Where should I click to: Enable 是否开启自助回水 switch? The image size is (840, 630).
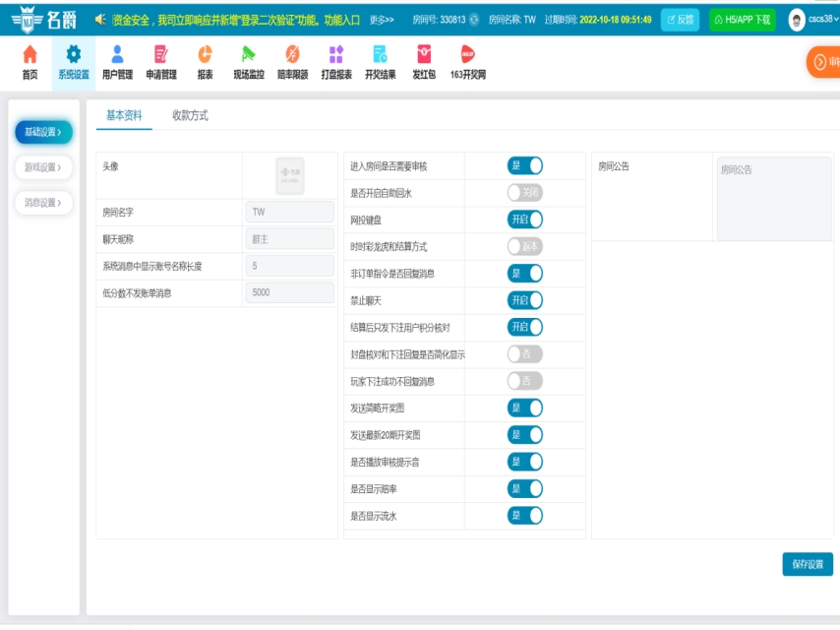point(525,193)
